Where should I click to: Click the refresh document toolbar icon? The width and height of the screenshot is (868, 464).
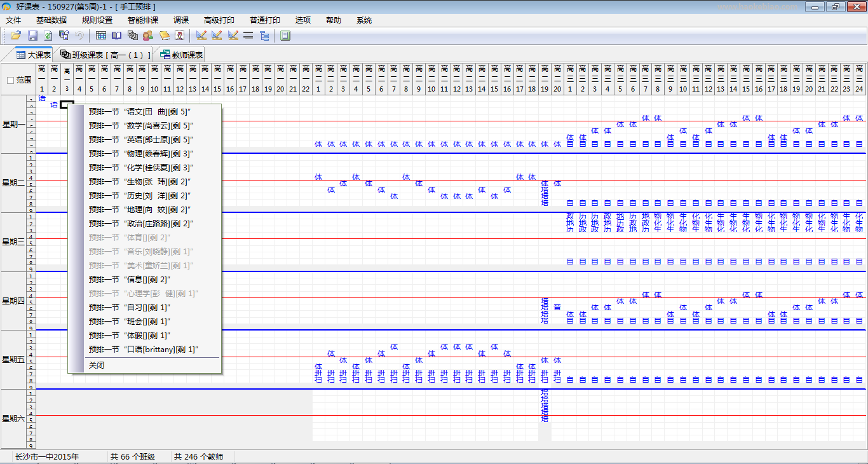tap(48, 36)
